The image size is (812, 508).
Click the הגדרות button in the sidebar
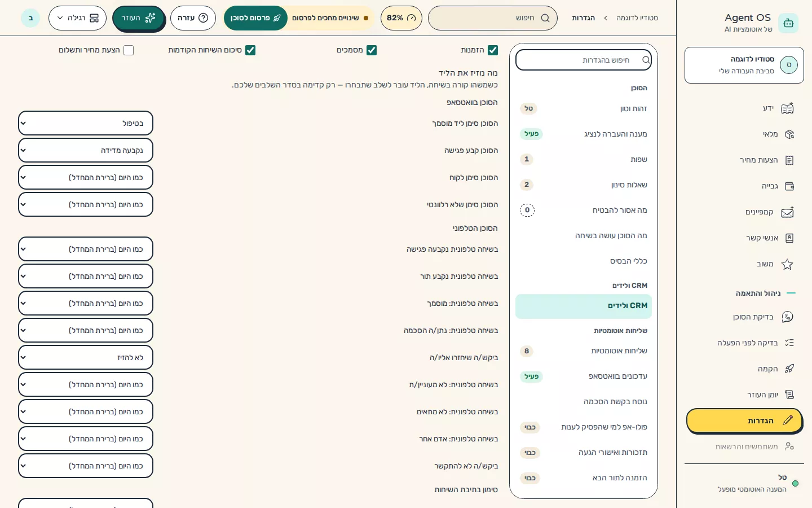[744, 421]
